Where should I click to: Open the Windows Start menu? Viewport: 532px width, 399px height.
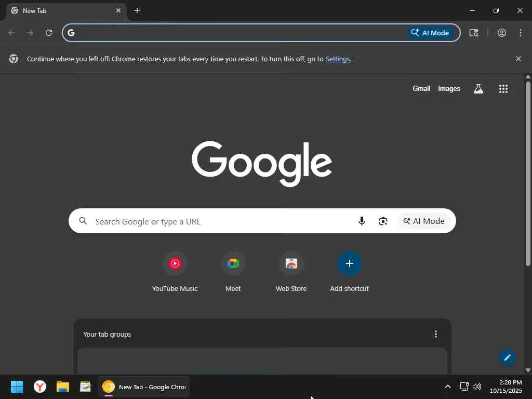[x=17, y=387]
